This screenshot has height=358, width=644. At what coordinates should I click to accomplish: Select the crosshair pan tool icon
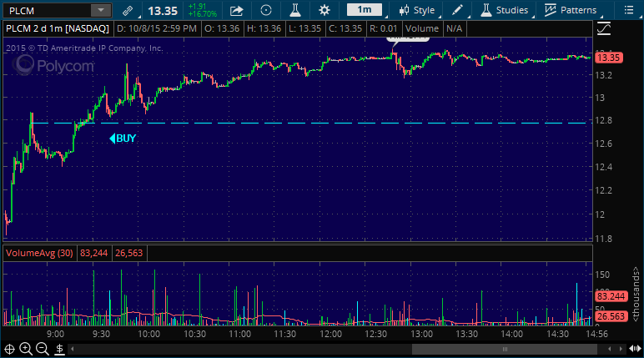tap(10, 349)
